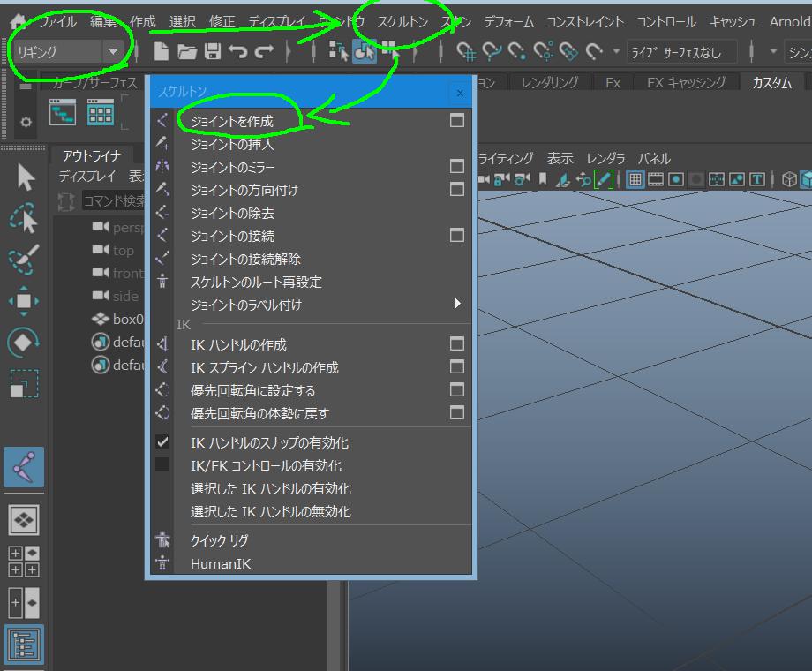
Task: Open ジョイントの方向付け option box
Action: tap(457, 189)
